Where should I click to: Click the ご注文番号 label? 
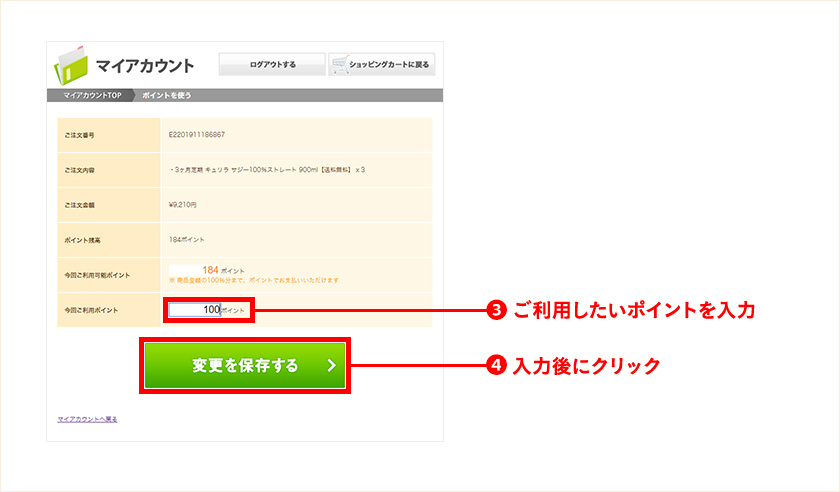(x=79, y=135)
